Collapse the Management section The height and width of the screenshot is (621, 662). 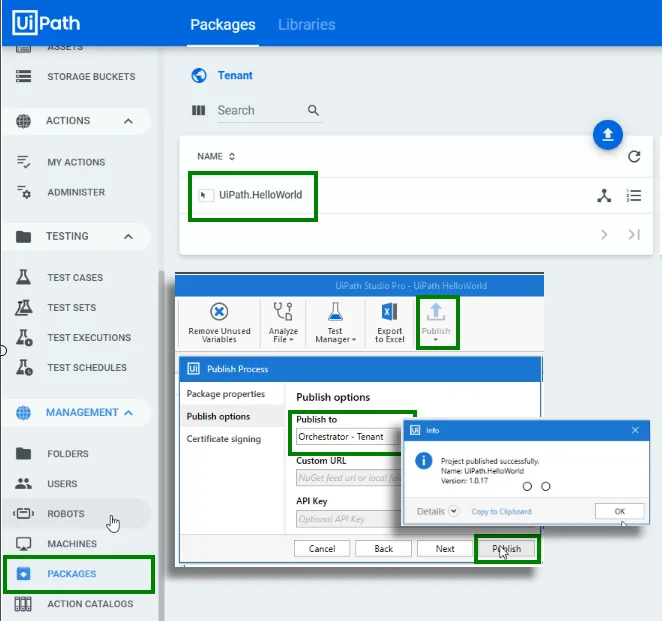coord(128,412)
